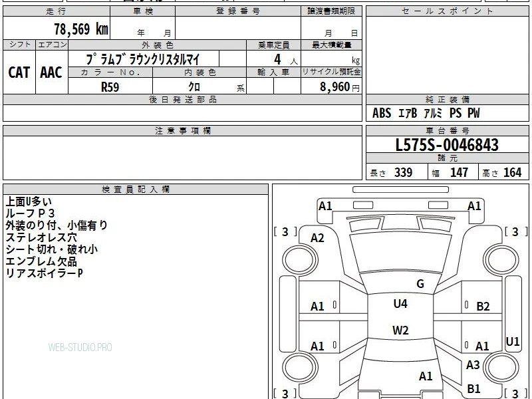The height and width of the screenshot is (399, 532).
Task: Click the リサイクル預託金 header
Action: point(331,72)
